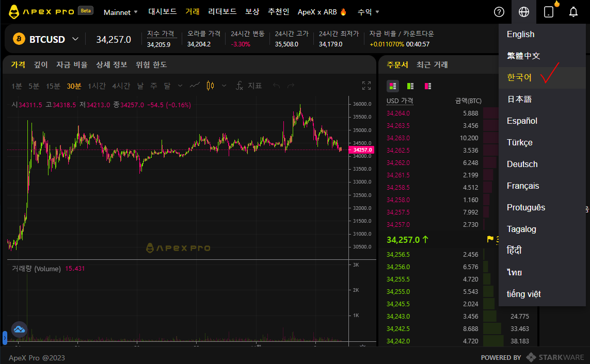Viewport: 590px width, 364px height.
Task: Open the ApeX x ARB page
Action: pos(322,12)
